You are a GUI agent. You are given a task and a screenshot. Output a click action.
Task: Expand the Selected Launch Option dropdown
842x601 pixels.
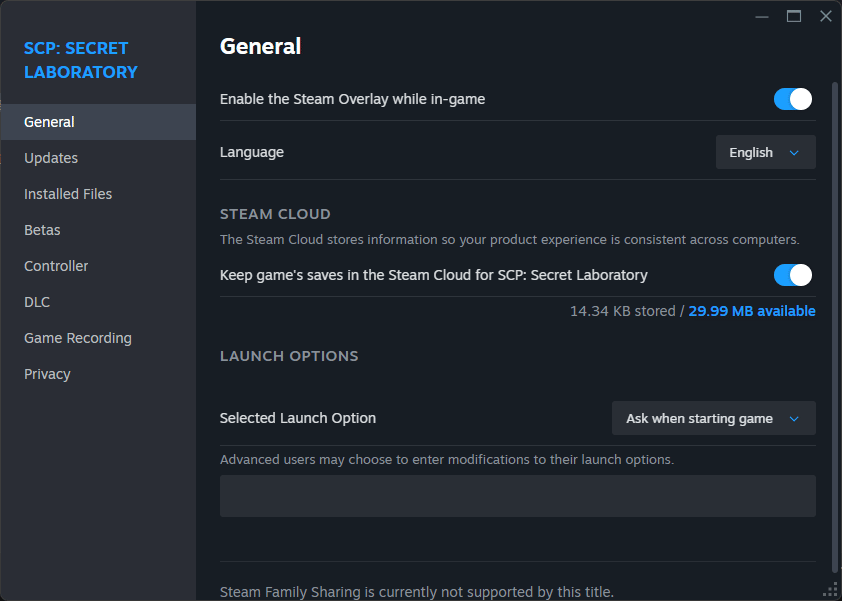tap(714, 418)
